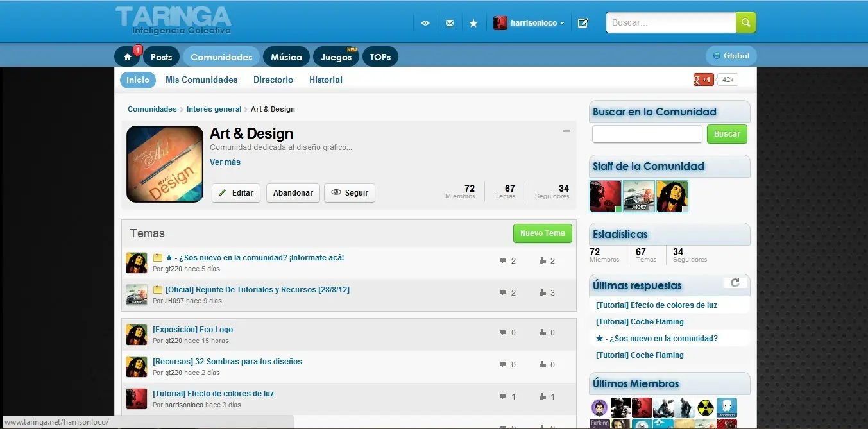Click Interés general breadcrumb link
The width and height of the screenshot is (868, 429).
214,109
